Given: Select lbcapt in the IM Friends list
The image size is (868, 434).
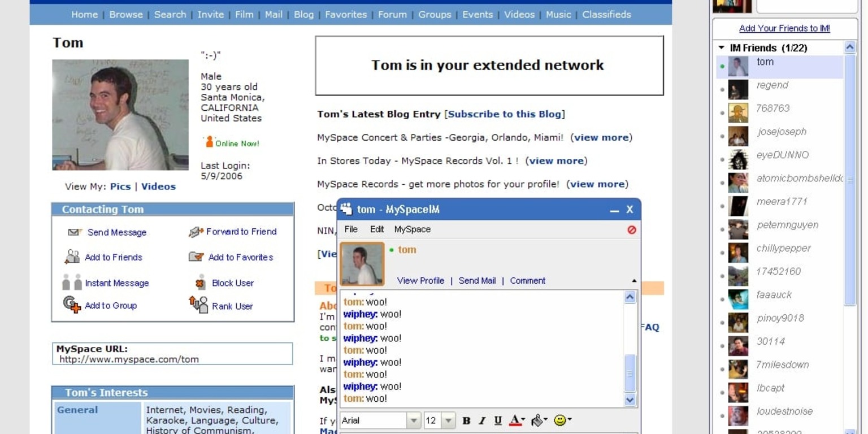Looking at the screenshot, I should pyautogui.click(x=780, y=392).
